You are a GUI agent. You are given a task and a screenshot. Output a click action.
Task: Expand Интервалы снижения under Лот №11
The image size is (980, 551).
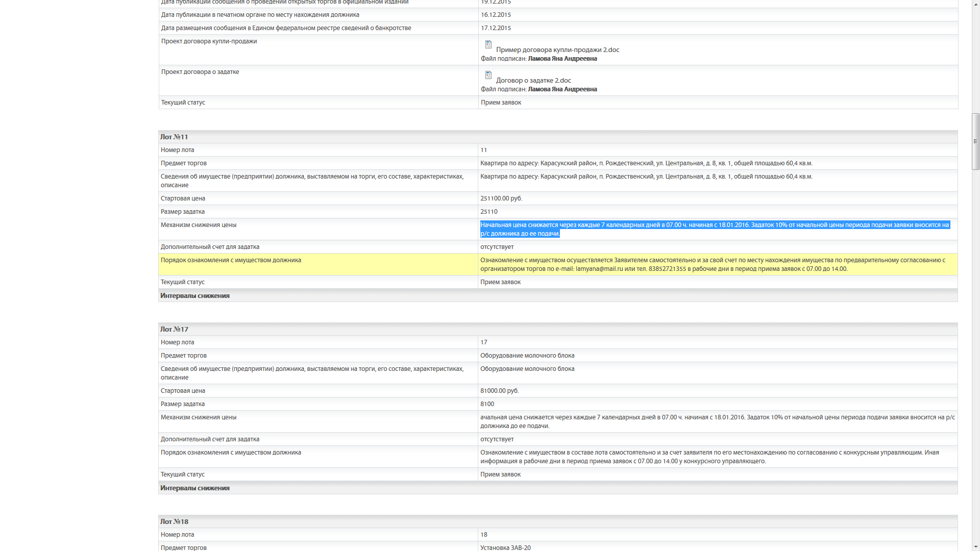coord(194,296)
